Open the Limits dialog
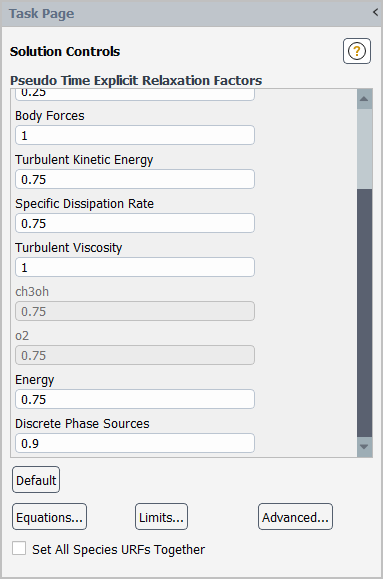The image size is (383, 579). click(161, 517)
